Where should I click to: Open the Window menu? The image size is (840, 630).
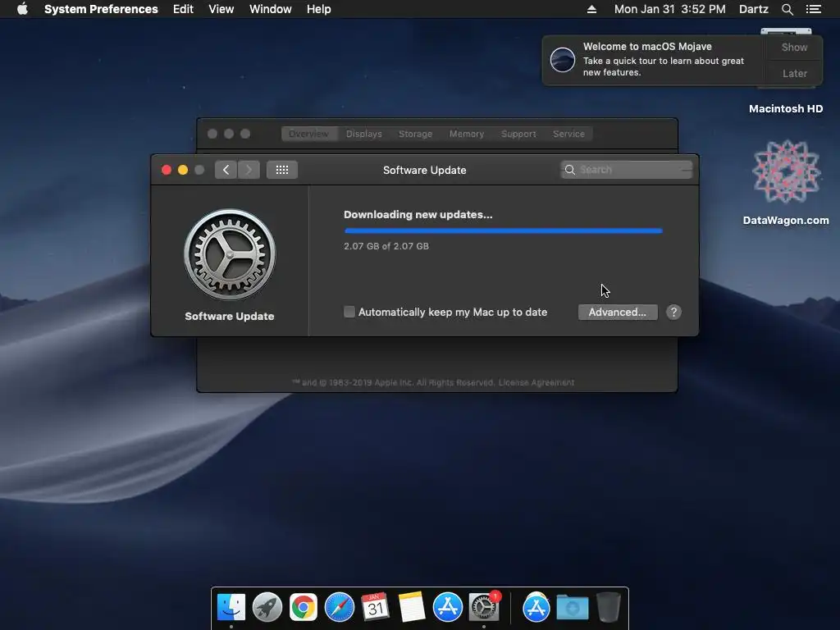point(271,9)
